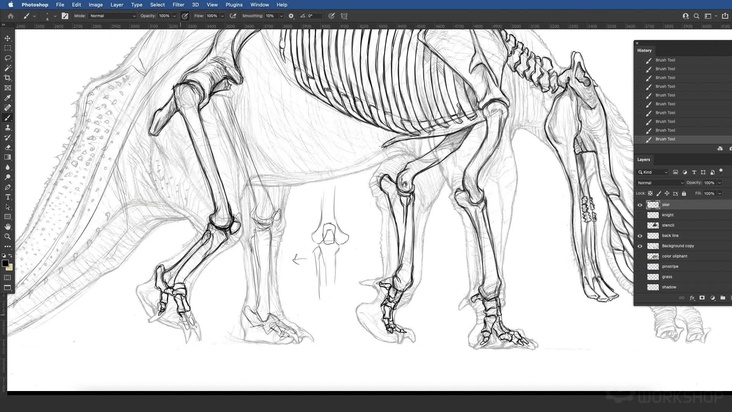Select the Blur tool
The image size is (732, 412).
(7, 167)
